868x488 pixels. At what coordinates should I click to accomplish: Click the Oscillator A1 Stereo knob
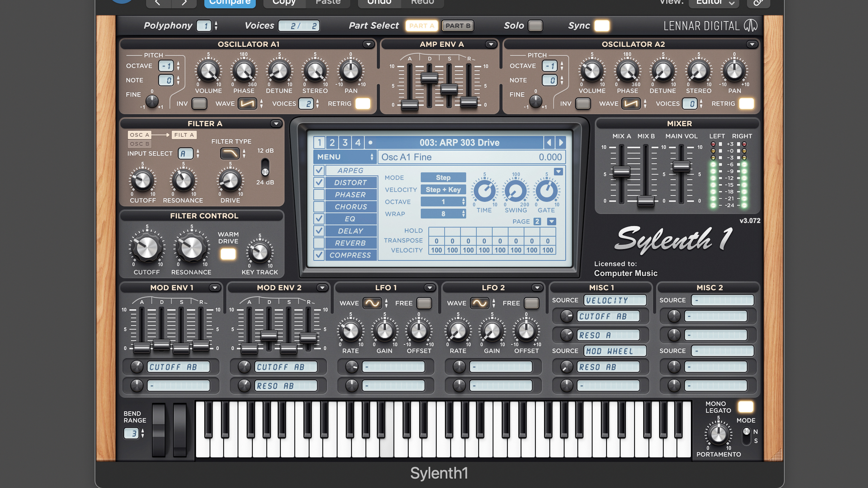315,71
